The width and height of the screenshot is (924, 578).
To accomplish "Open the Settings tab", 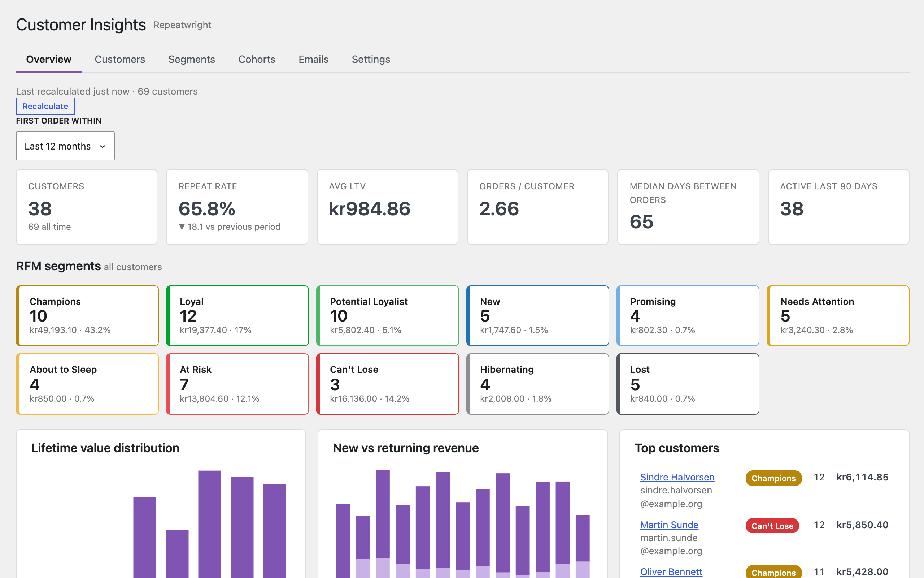I will 370,59.
